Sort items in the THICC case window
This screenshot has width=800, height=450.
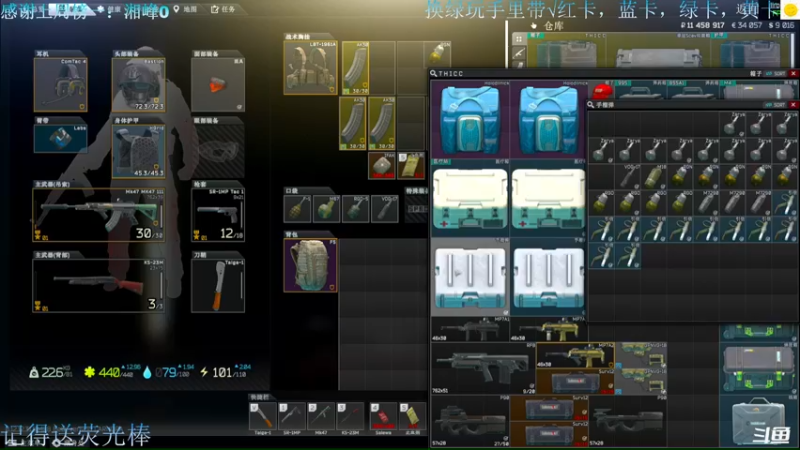(x=776, y=74)
